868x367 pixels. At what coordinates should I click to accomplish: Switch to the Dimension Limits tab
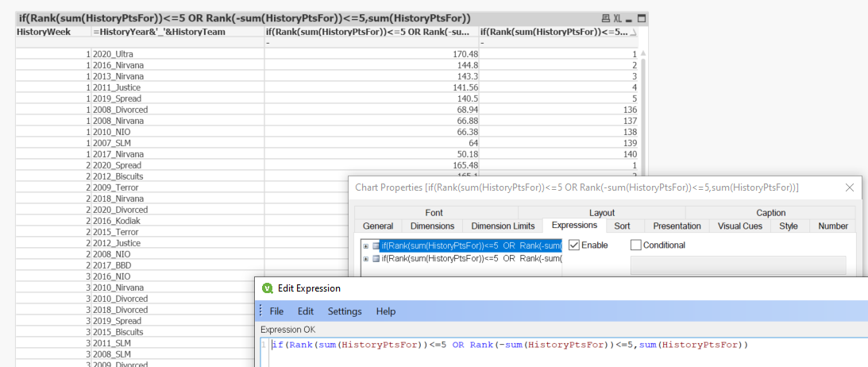pyautogui.click(x=503, y=226)
